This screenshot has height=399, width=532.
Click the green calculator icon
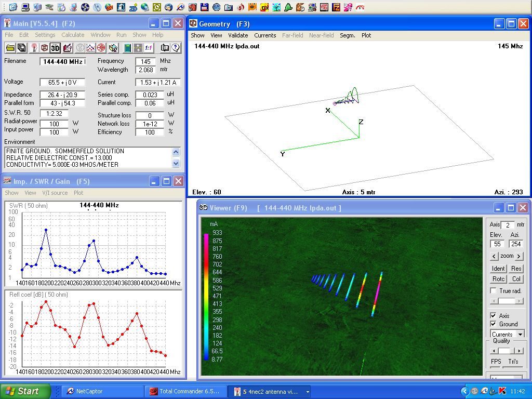click(127, 48)
